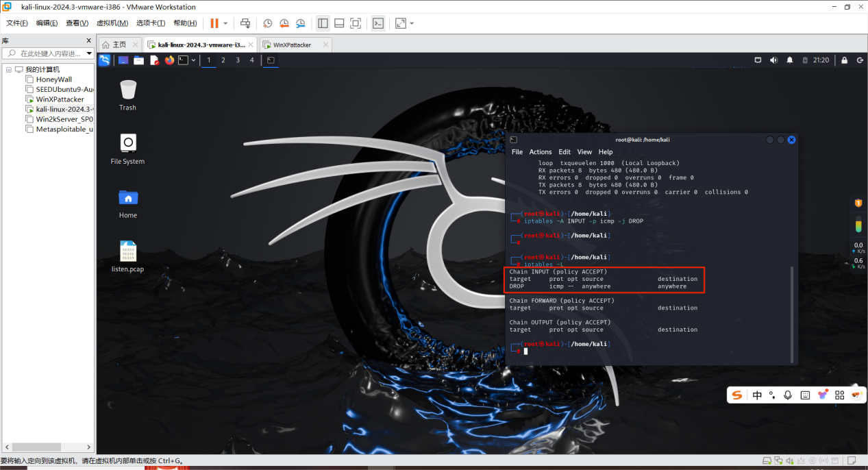Pause the virtual machine with the orange button
The width and height of the screenshot is (868, 470).
click(214, 23)
